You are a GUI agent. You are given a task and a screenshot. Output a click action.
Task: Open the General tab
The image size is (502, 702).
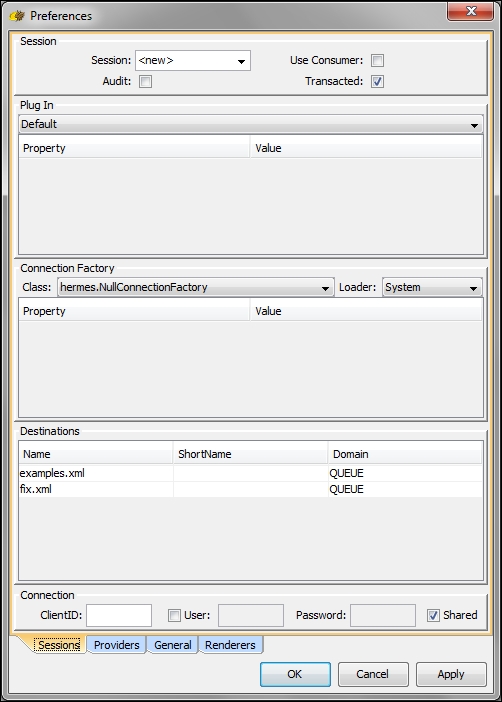(172, 645)
